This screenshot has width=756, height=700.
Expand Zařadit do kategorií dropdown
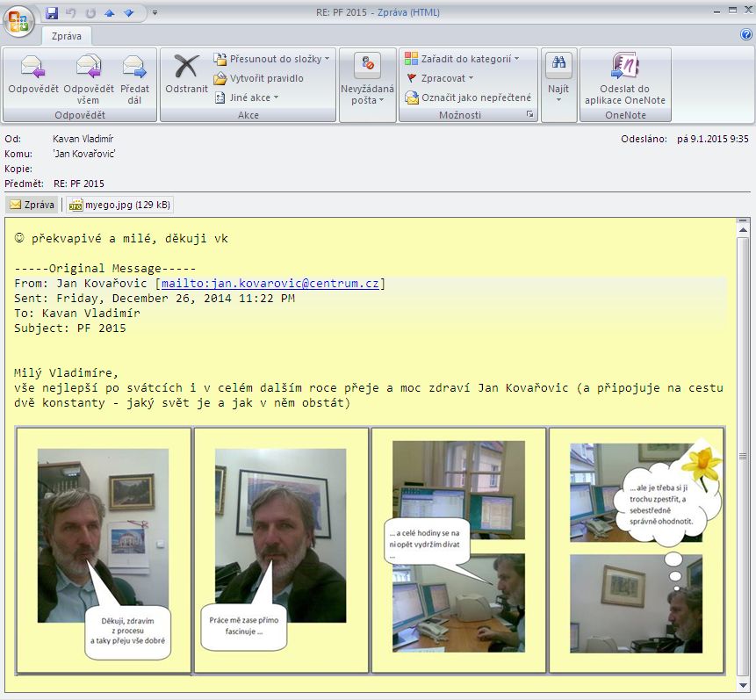pos(516,59)
